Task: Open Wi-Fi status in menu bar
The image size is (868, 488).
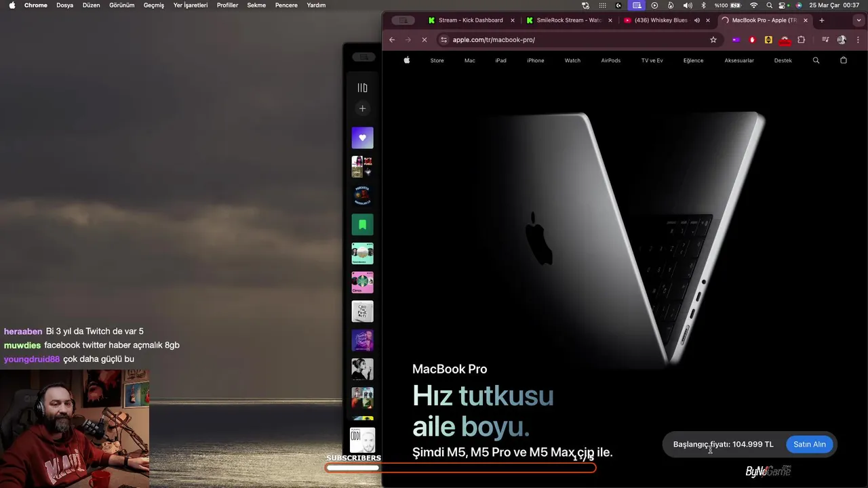Action: coord(753,5)
